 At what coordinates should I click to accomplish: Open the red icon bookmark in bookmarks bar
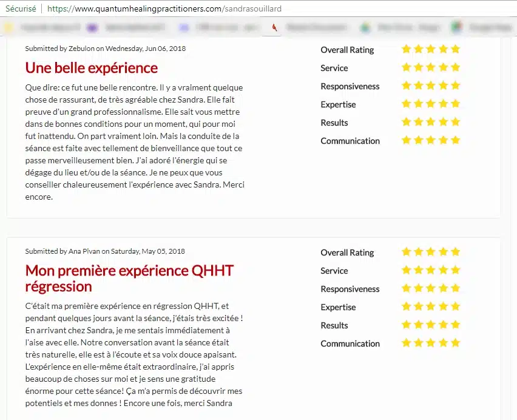pyautogui.click(x=275, y=28)
